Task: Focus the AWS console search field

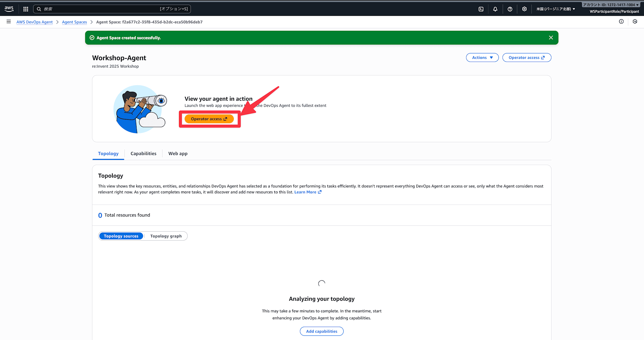Action: click(112, 9)
